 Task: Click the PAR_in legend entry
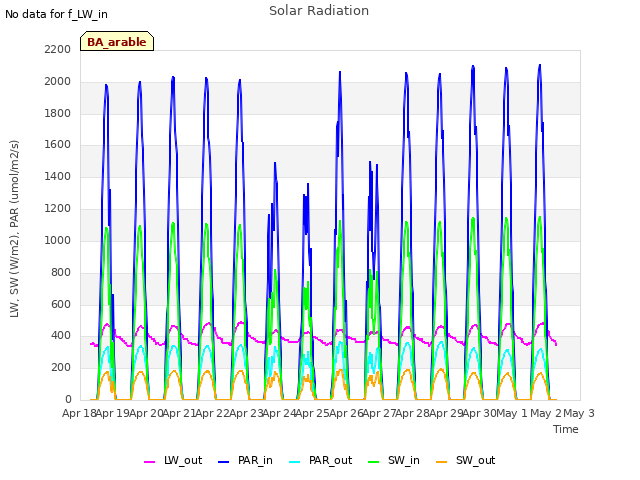coord(245,460)
